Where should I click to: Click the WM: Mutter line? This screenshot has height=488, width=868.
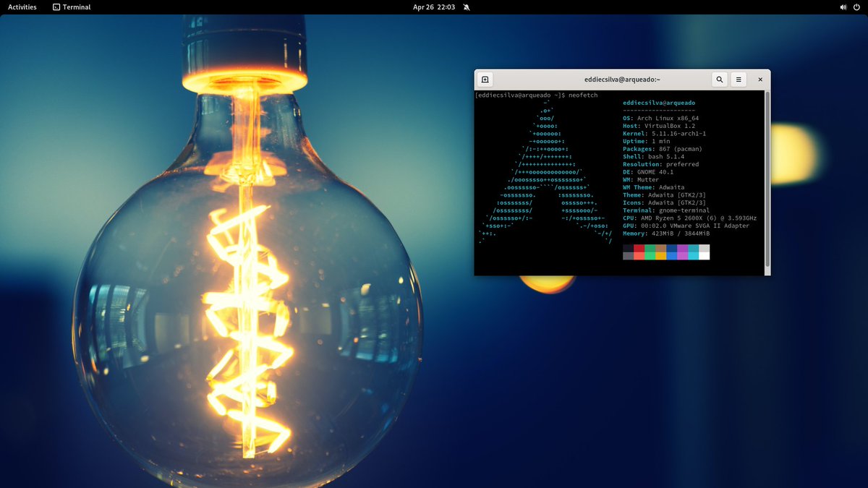coord(641,179)
